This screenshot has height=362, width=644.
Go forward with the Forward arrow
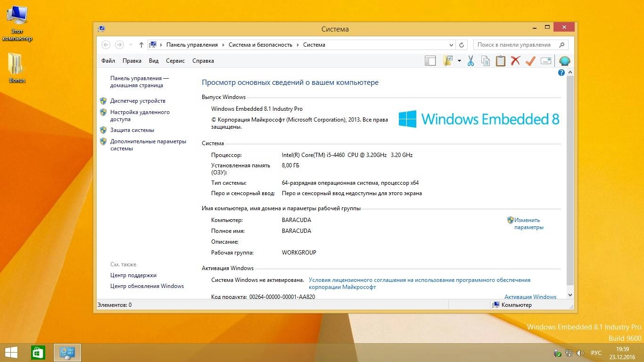click(x=119, y=45)
